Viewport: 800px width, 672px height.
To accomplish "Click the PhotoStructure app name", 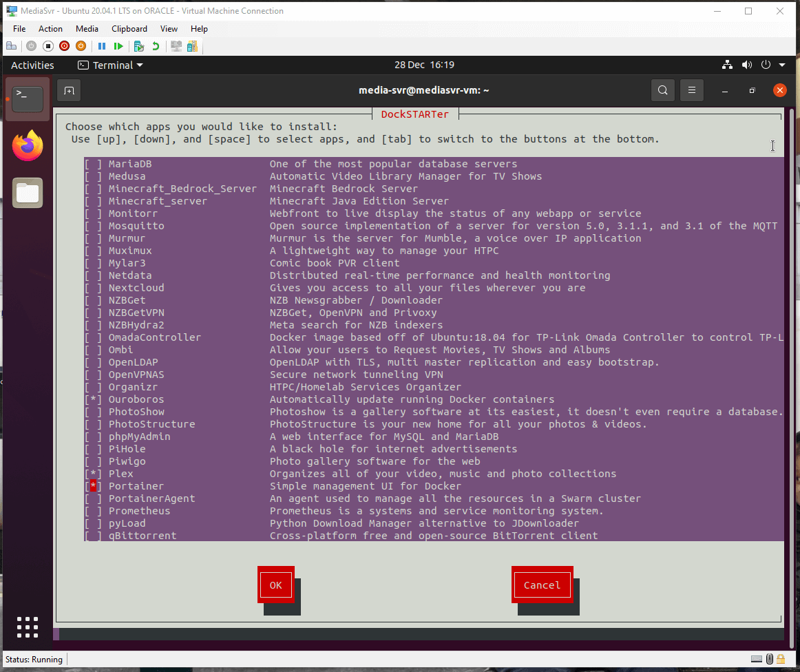I will (x=151, y=424).
